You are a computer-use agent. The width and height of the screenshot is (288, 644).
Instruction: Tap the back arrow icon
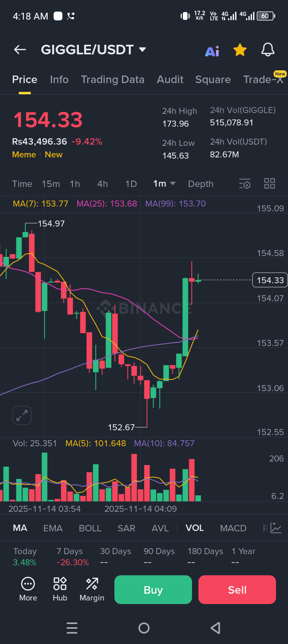point(20,50)
